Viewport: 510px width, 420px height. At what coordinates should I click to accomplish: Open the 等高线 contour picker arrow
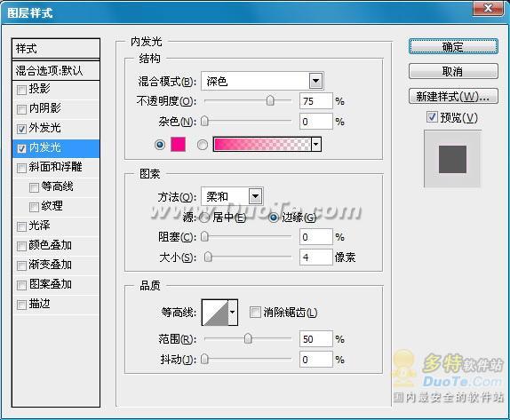click(x=233, y=313)
